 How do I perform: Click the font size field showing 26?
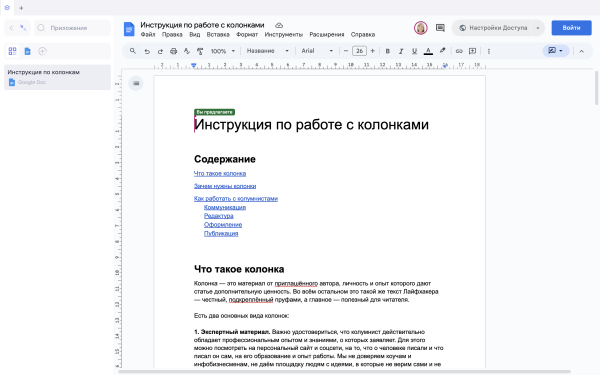coord(359,51)
